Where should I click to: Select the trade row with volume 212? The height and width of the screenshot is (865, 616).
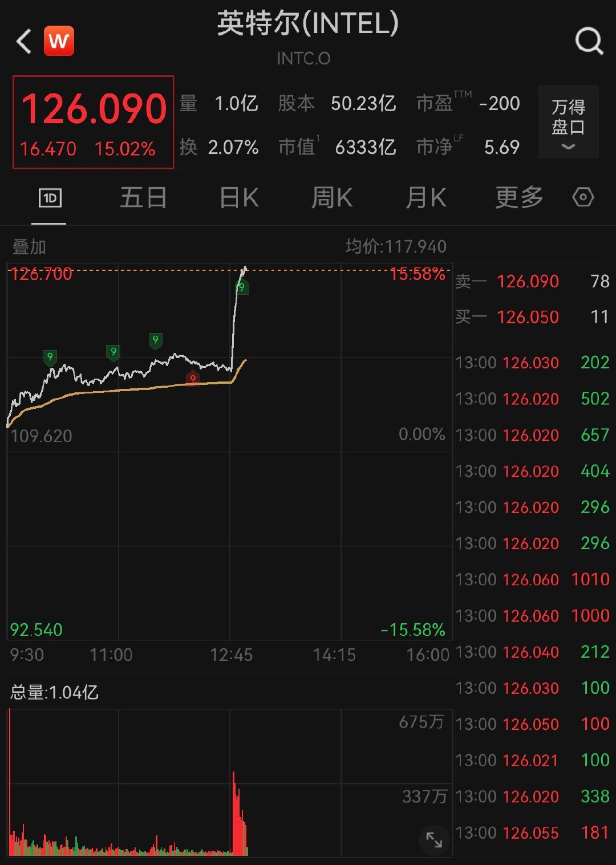click(x=533, y=652)
